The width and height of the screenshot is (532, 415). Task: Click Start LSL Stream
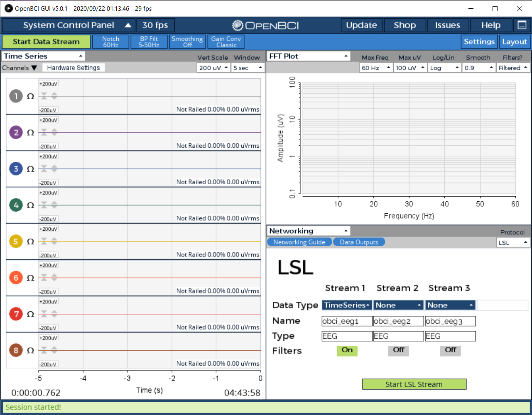tap(414, 384)
